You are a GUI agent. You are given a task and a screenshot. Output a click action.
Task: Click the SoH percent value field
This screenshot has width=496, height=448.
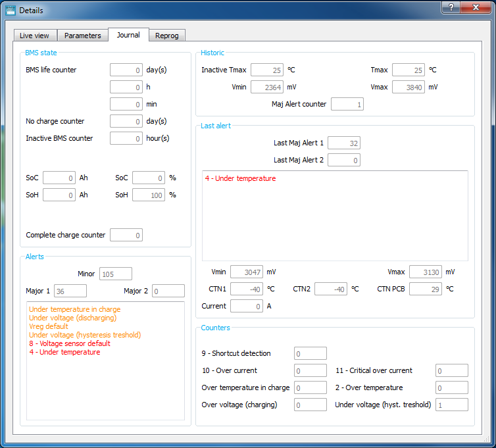click(149, 195)
